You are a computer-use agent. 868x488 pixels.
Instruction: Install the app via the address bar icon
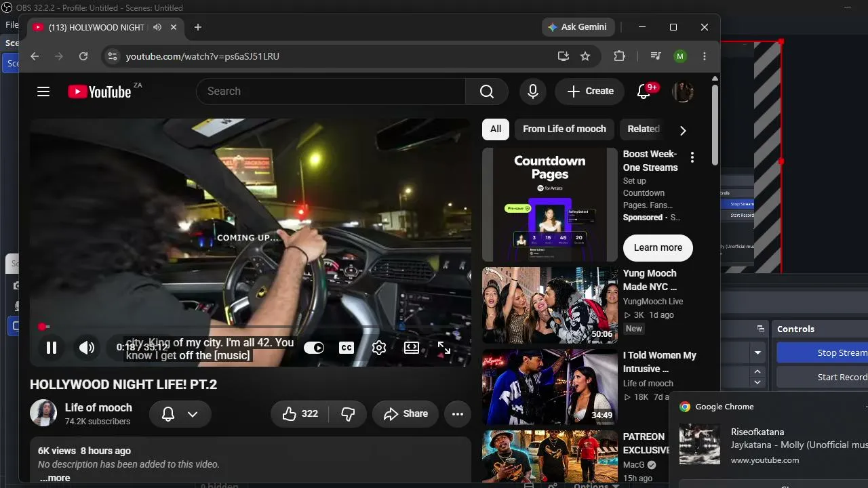click(563, 56)
